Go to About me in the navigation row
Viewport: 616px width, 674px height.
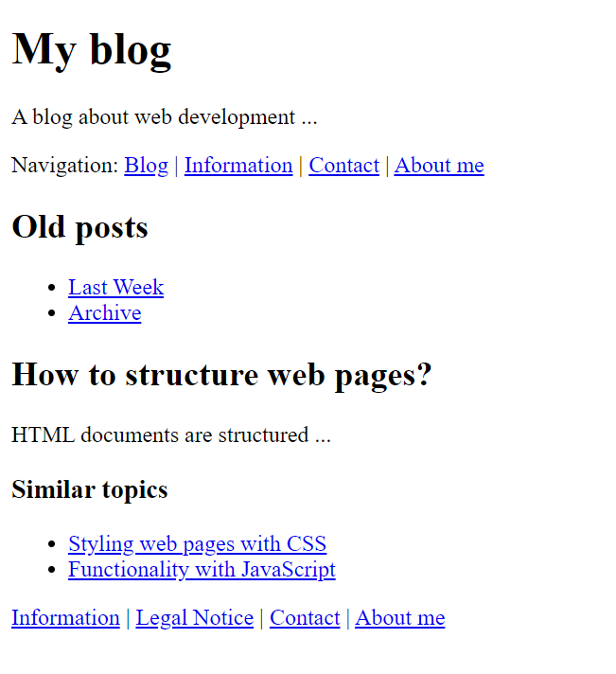(439, 166)
